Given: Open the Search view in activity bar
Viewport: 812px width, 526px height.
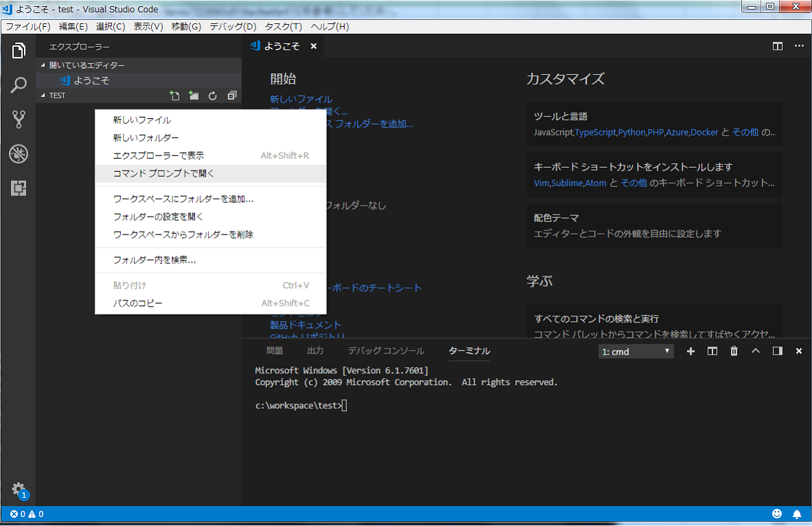Looking at the screenshot, I should coord(19,85).
